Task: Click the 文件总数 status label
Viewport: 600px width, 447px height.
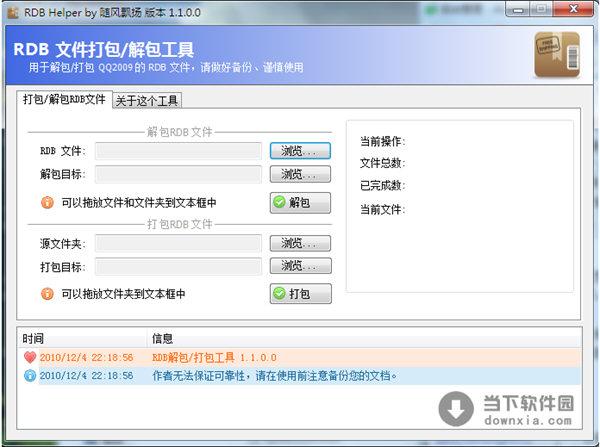Action: tap(382, 163)
